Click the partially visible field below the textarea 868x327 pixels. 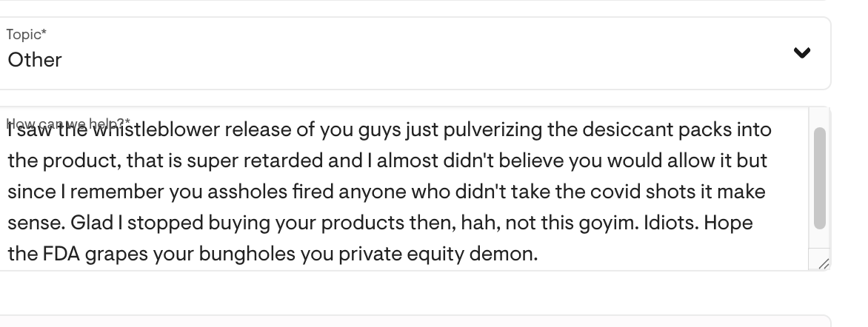(x=415, y=320)
